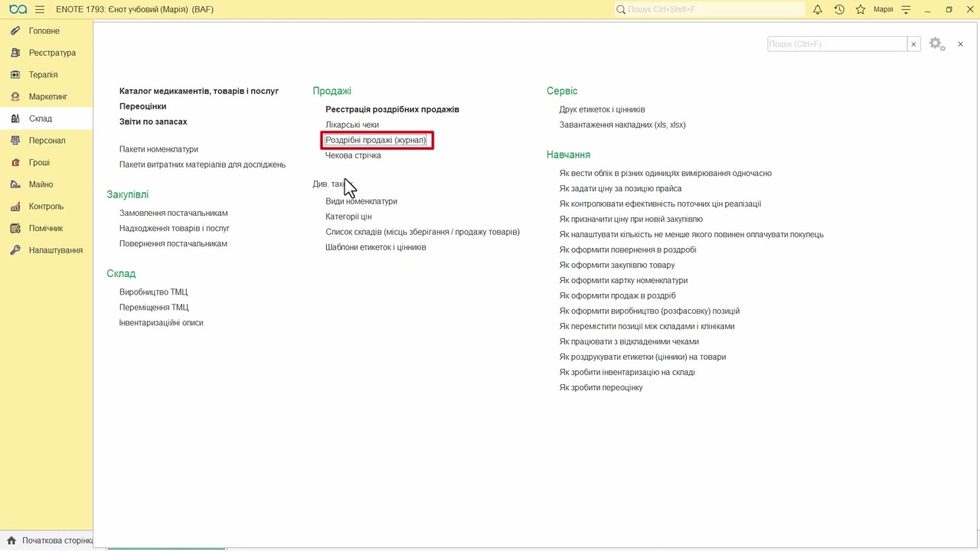Screen dimensions: 980x551
Task: Click the ENOTE app logo icon
Action: tap(18, 9)
